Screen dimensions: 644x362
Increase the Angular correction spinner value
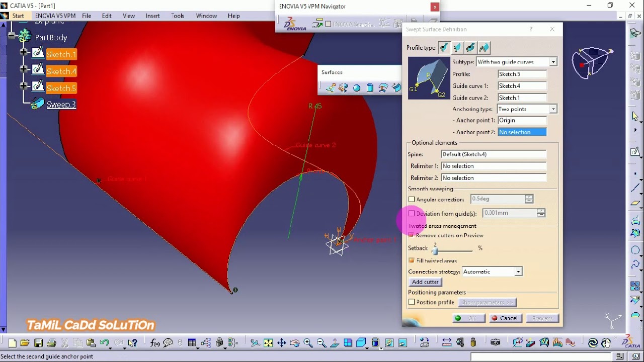[x=529, y=197]
